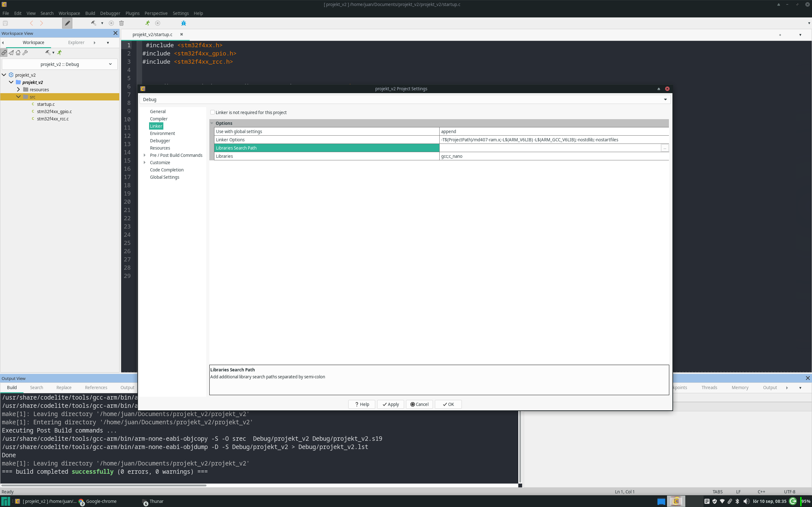The height and width of the screenshot is (507, 812).
Task: Save the file using the save icon
Action: click(5, 23)
